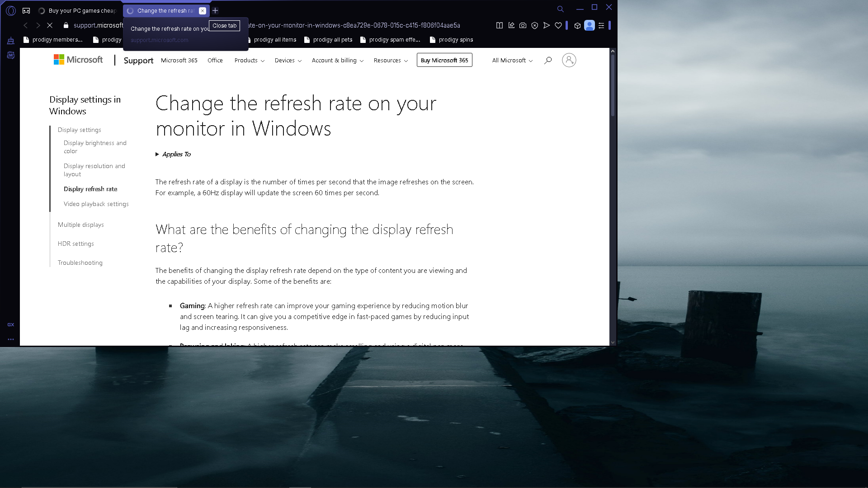Bookmark this page with the heart icon
The height and width of the screenshot is (488, 868).
pyautogui.click(x=558, y=25)
